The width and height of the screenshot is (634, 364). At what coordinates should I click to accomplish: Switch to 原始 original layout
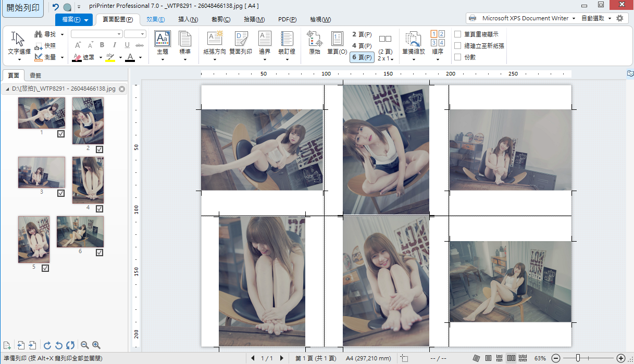(315, 43)
